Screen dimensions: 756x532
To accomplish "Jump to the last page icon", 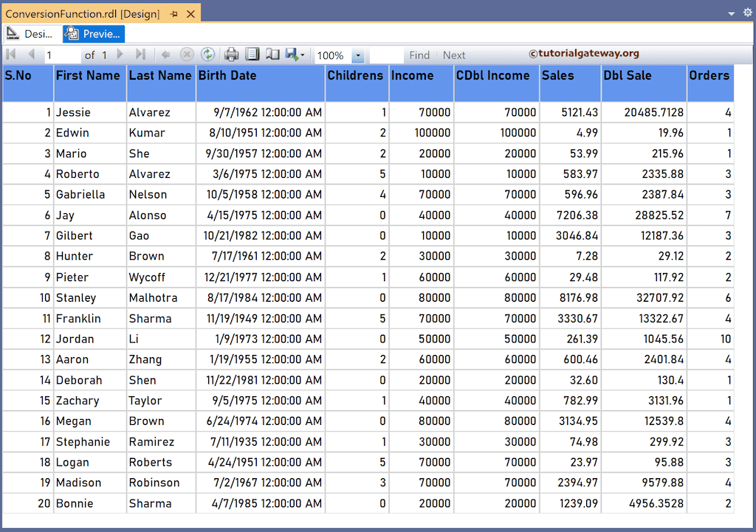I will tap(141, 55).
